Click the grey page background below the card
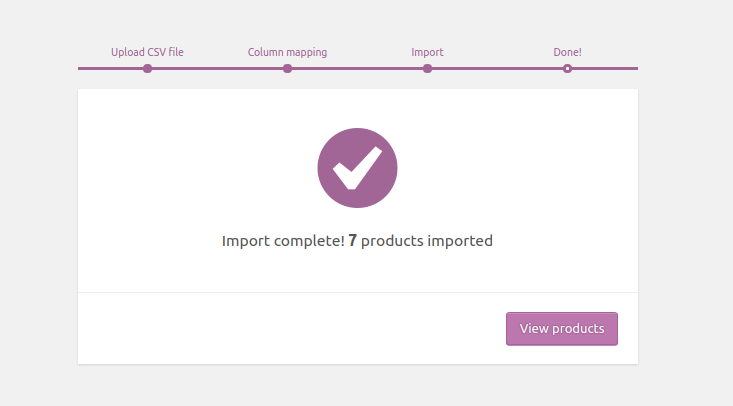 point(357,386)
